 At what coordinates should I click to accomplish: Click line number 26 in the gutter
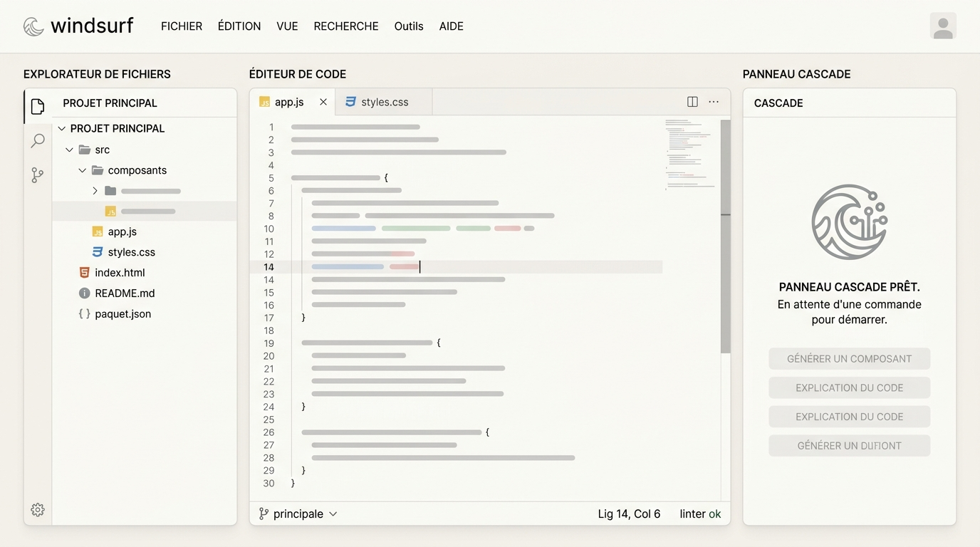click(269, 432)
